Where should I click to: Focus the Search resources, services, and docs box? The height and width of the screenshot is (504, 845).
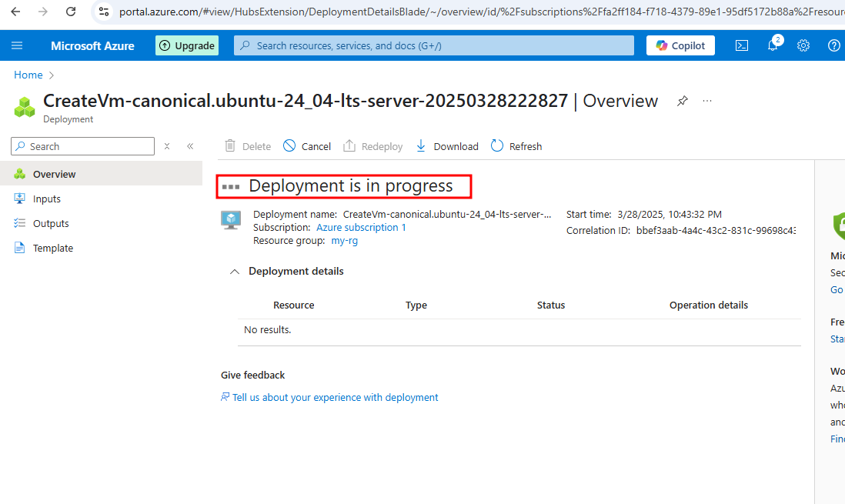[434, 46]
